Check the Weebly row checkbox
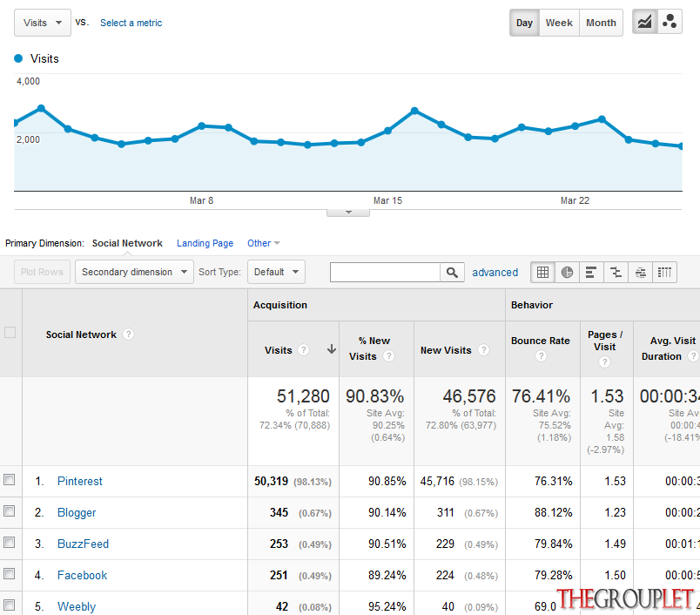This screenshot has height=615, width=700. [10, 605]
